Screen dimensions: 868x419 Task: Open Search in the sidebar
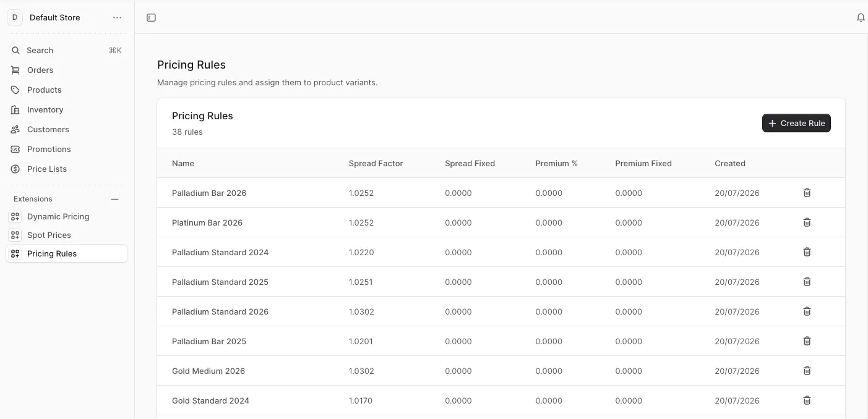click(x=67, y=50)
